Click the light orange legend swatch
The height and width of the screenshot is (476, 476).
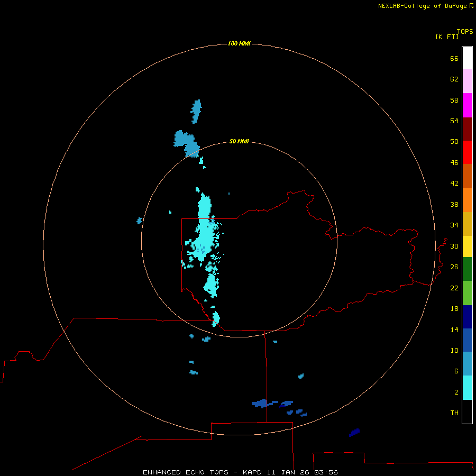(467, 200)
